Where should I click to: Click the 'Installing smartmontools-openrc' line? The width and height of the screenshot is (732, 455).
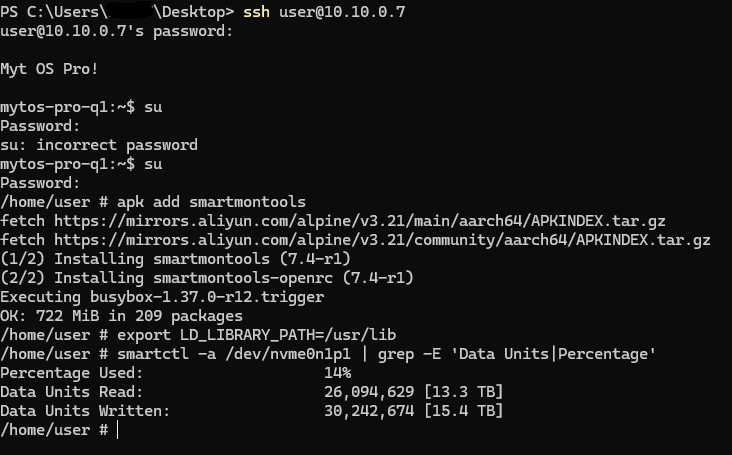pos(207,277)
